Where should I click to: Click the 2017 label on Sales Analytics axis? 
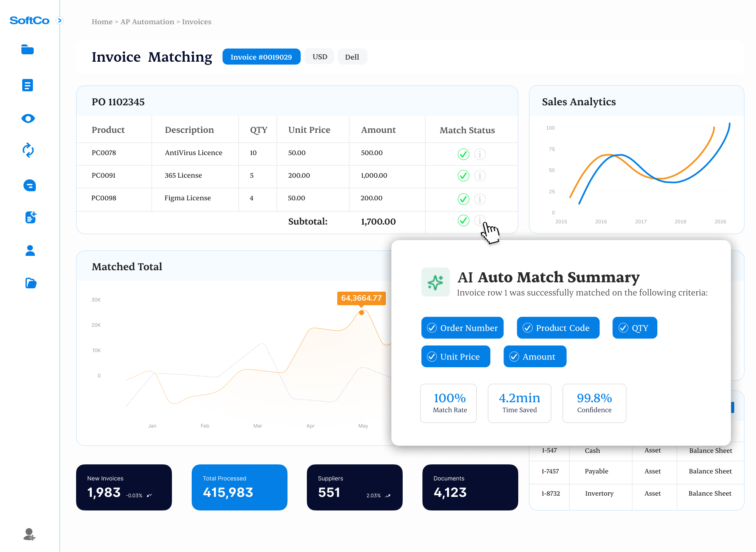pos(641,222)
